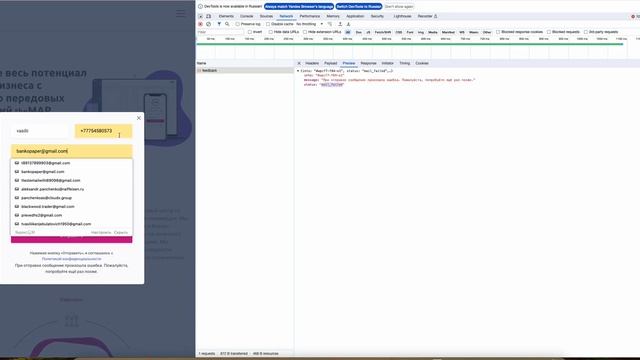
Task: Open the site hamburger menu icon
Action: [180, 14]
